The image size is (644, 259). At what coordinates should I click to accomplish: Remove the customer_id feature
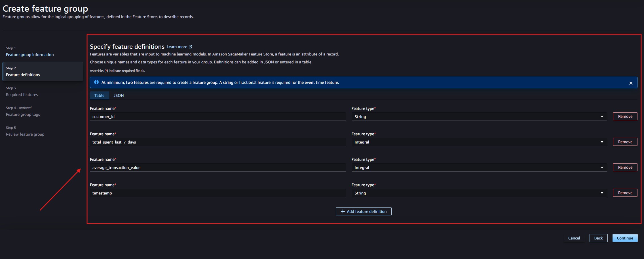click(625, 116)
